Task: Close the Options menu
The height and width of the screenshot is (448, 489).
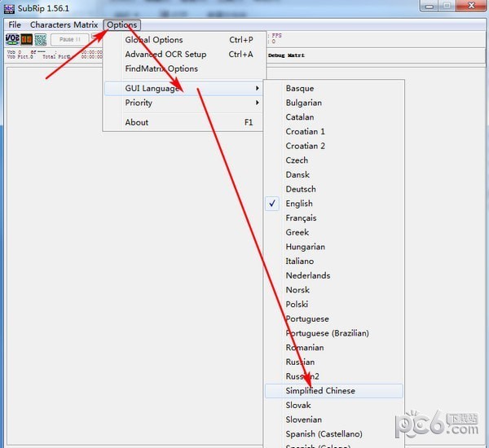Action: tap(122, 24)
